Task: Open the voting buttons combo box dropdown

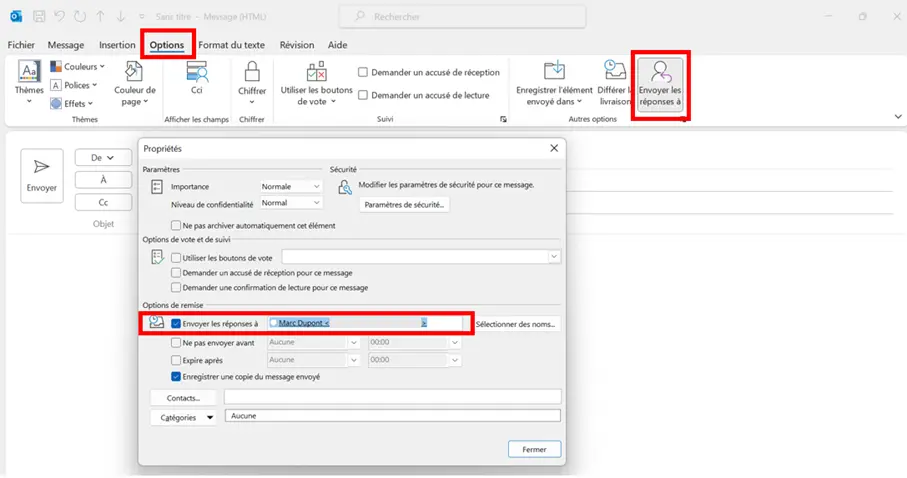Action: coord(554,256)
